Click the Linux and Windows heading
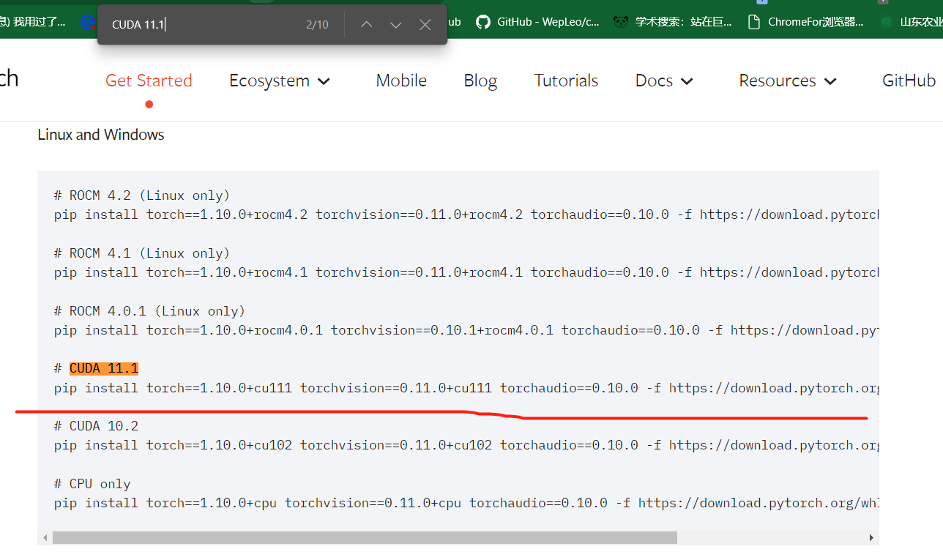This screenshot has width=943, height=560. click(x=101, y=135)
